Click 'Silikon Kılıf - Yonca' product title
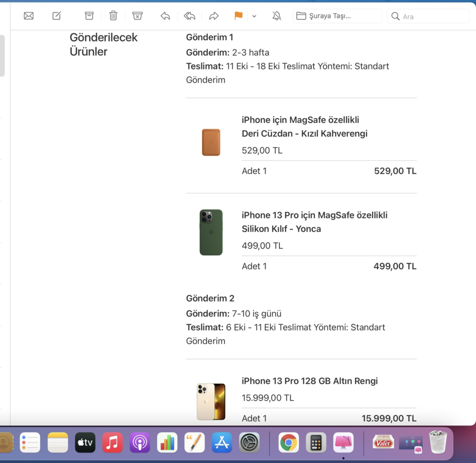This screenshot has width=476, height=463. (281, 229)
